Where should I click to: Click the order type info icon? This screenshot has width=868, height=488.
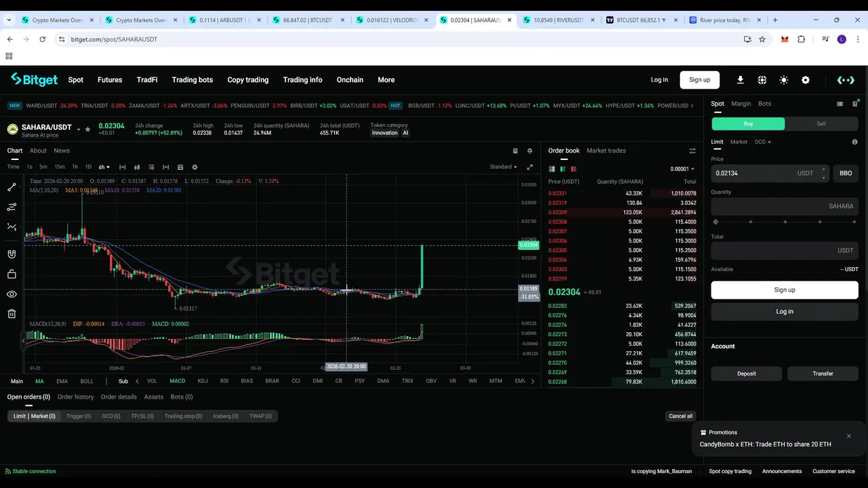854,142
